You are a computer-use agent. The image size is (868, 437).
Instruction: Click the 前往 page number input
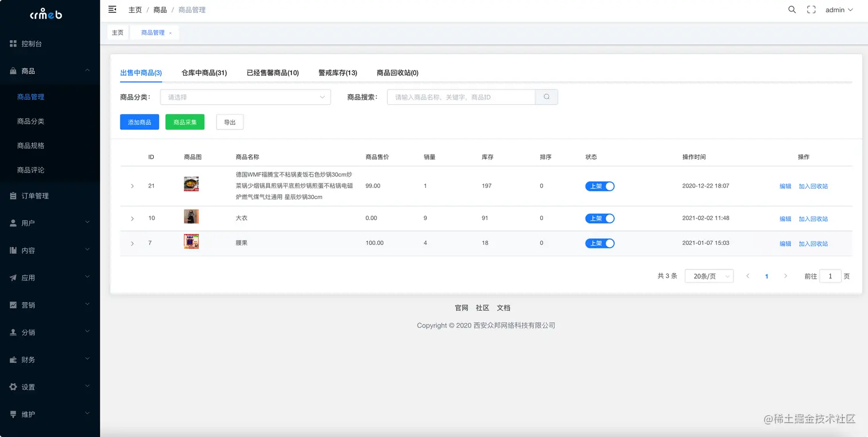point(830,276)
